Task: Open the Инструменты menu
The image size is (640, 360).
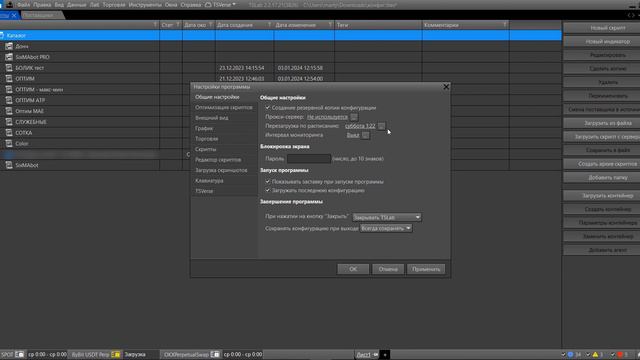Action: tap(145, 5)
